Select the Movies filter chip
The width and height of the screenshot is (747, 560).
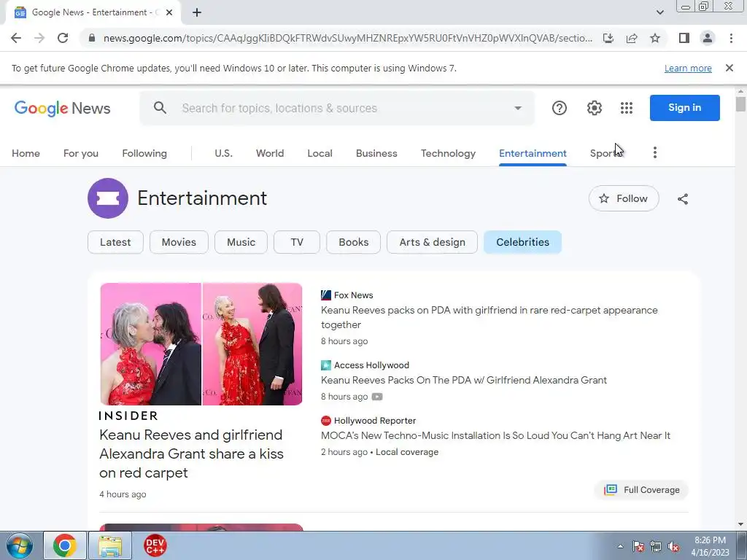(179, 242)
